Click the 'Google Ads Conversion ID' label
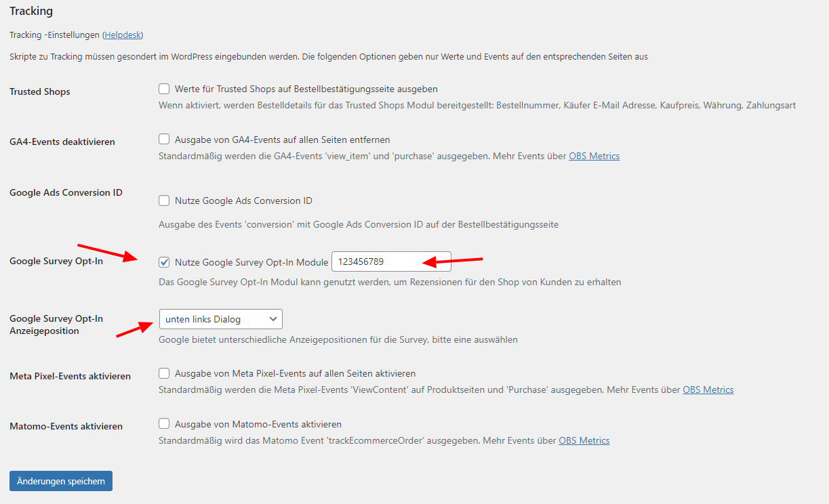Viewport: 829px width, 504px height. pyautogui.click(x=66, y=192)
